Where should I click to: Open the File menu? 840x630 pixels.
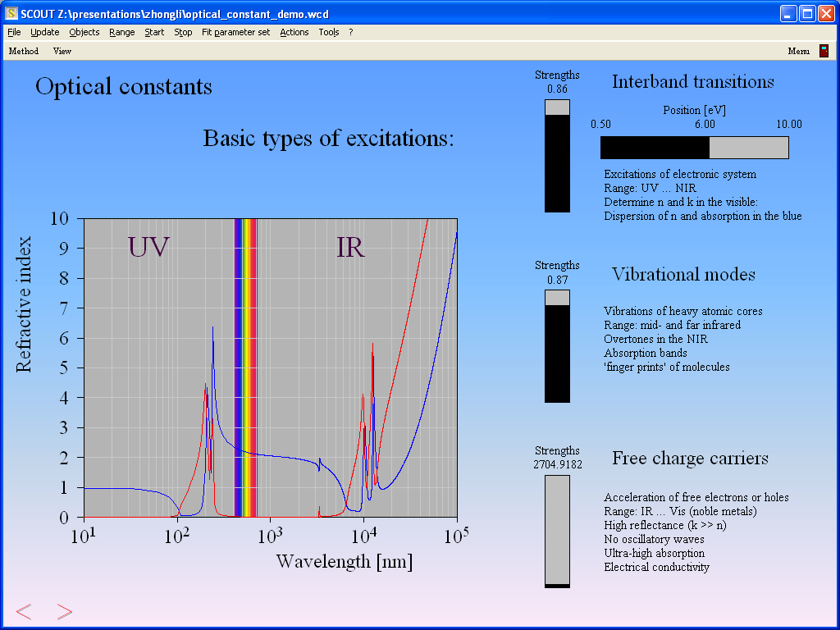point(14,32)
